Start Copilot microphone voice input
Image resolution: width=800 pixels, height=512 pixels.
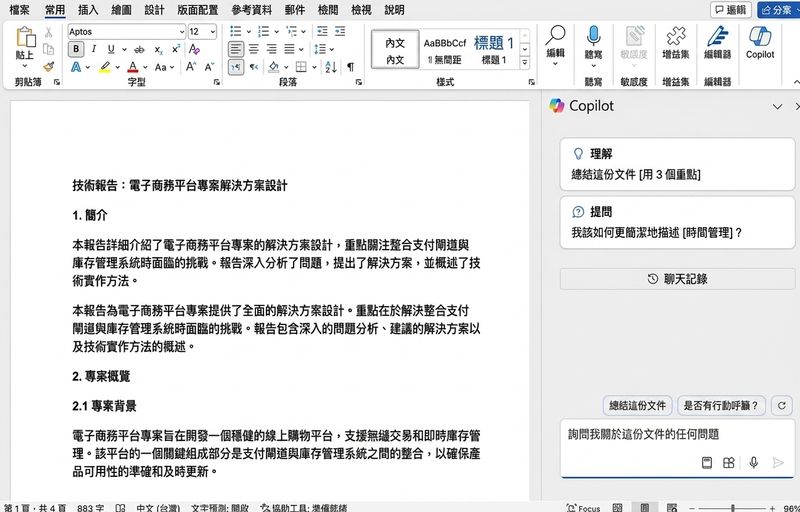(754, 463)
